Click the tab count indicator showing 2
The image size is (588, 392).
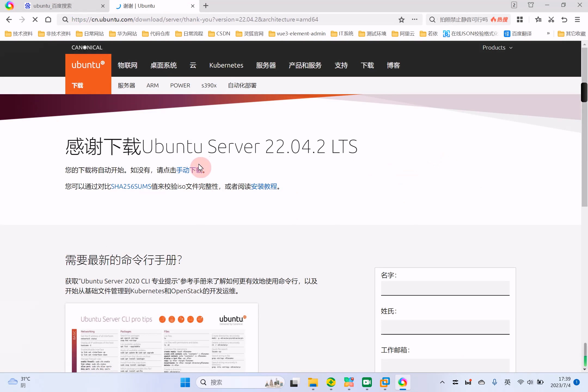514,5
